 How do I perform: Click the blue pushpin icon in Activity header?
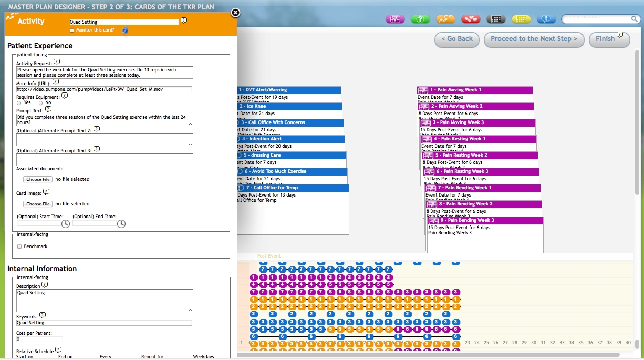(x=125, y=31)
